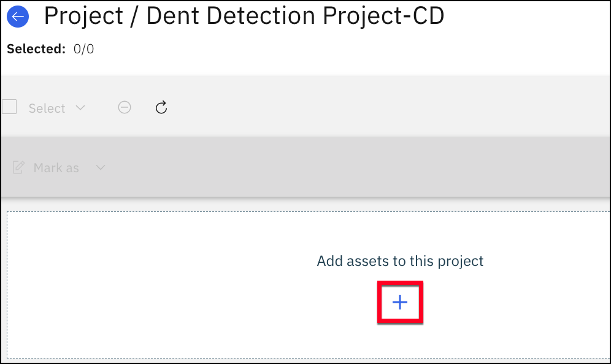Click the pencil edit icon beside Mark as

point(18,167)
